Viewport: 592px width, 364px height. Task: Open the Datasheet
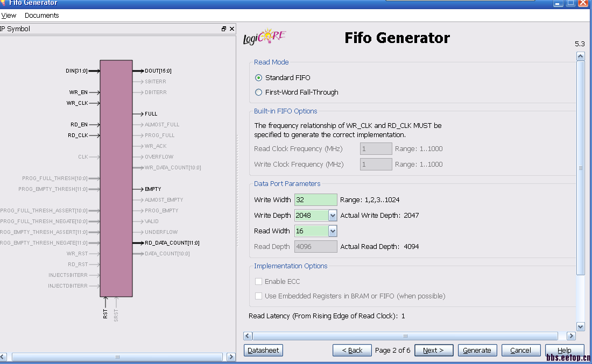pyautogui.click(x=263, y=351)
